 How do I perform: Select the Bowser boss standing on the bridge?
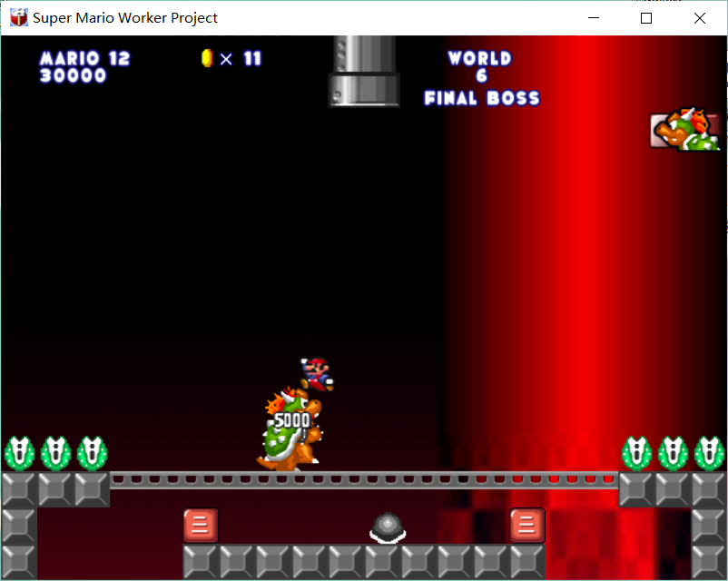point(290,429)
